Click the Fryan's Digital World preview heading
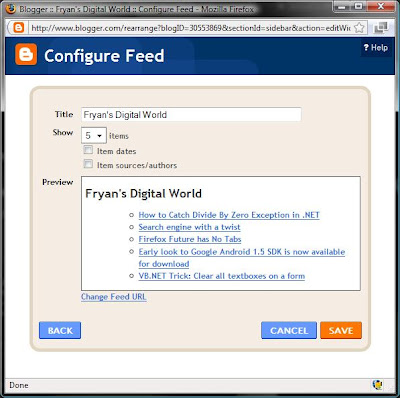The width and height of the screenshot is (400, 398). pos(143,194)
